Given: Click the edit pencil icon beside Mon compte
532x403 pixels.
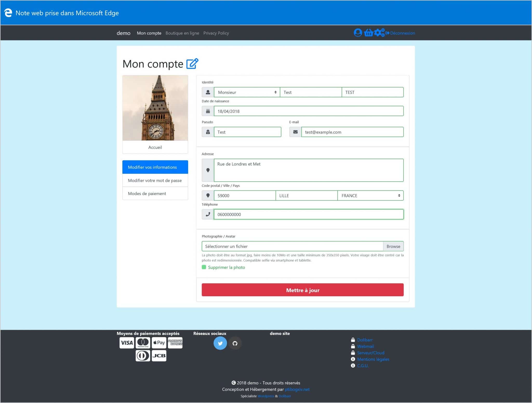Looking at the screenshot, I should (x=192, y=64).
